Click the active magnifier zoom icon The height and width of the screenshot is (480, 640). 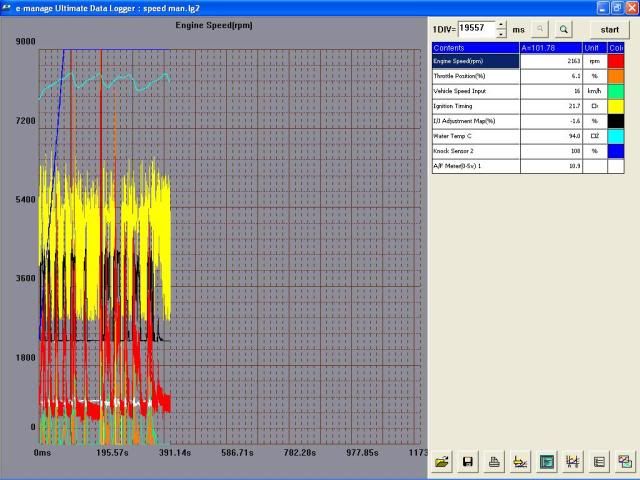(x=563, y=29)
